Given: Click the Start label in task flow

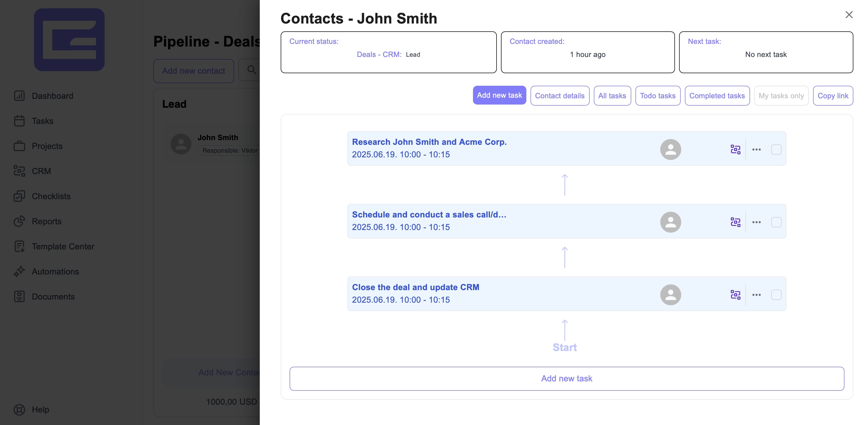Looking at the screenshot, I should [x=565, y=347].
